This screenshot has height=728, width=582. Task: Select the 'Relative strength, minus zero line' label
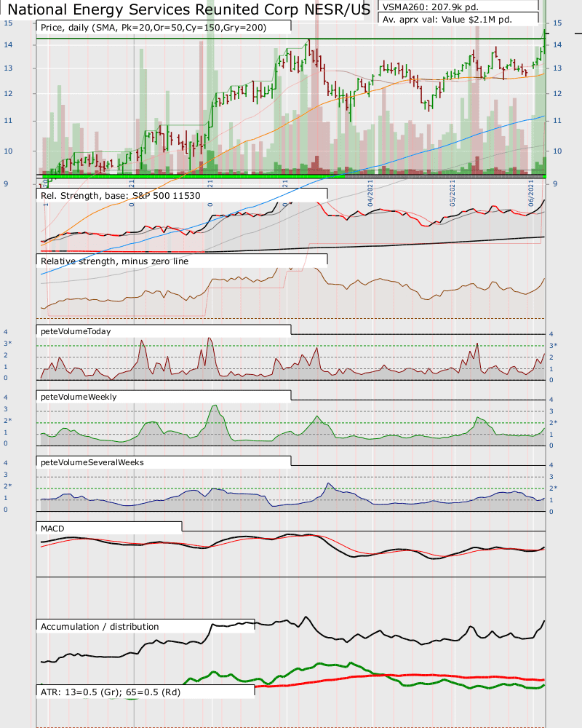pos(115,261)
